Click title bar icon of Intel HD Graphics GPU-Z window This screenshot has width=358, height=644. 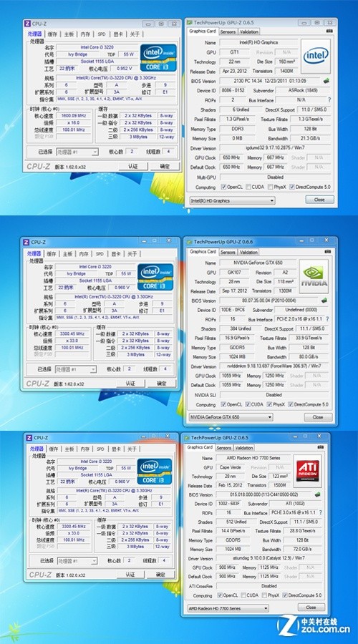tap(190, 23)
